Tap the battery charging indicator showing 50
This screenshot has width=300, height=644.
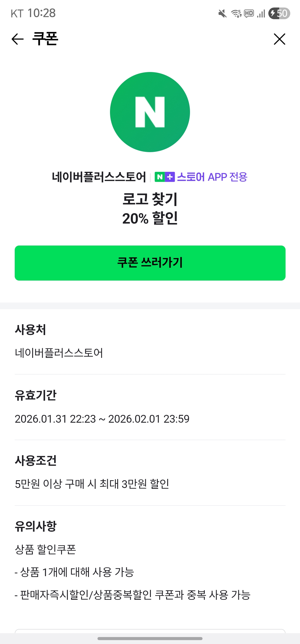click(279, 13)
